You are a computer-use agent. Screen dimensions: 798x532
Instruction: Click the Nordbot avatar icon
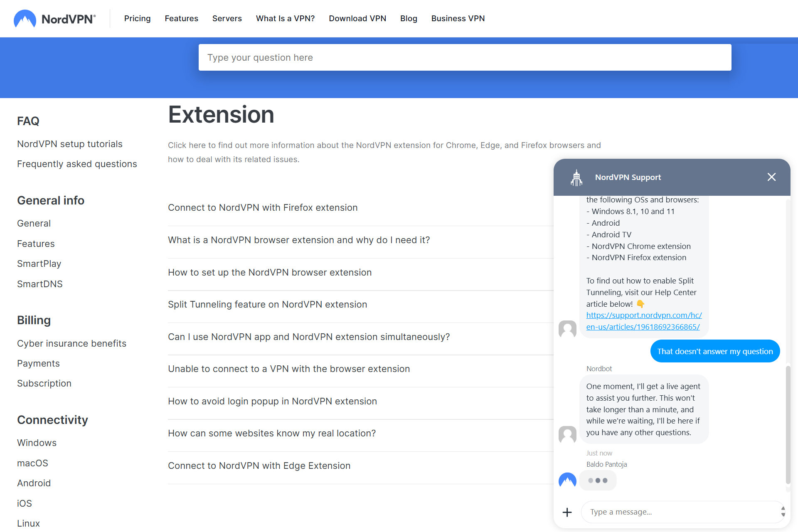click(x=567, y=434)
